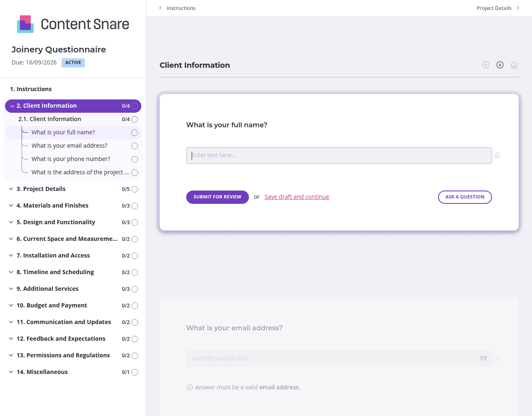532x416 pixels.
Task: Click the copy icon next to email field
Action: [x=498, y=358]
